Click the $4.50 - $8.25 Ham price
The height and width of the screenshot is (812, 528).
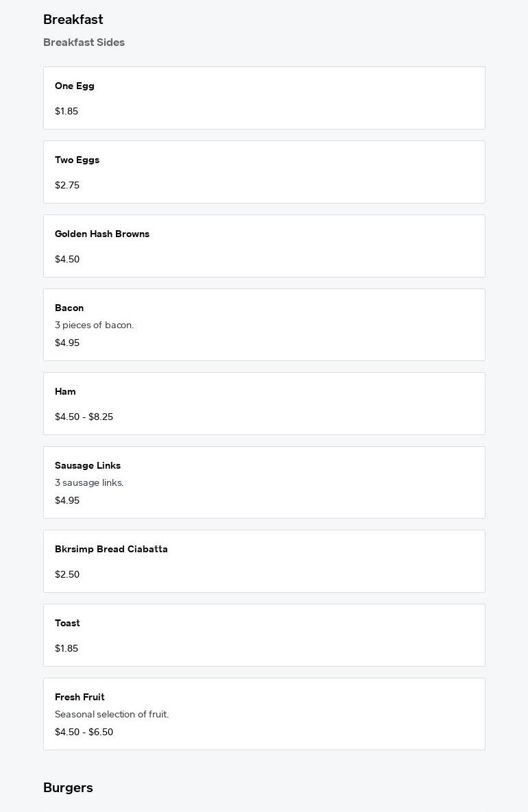click(x=84, y=417)
